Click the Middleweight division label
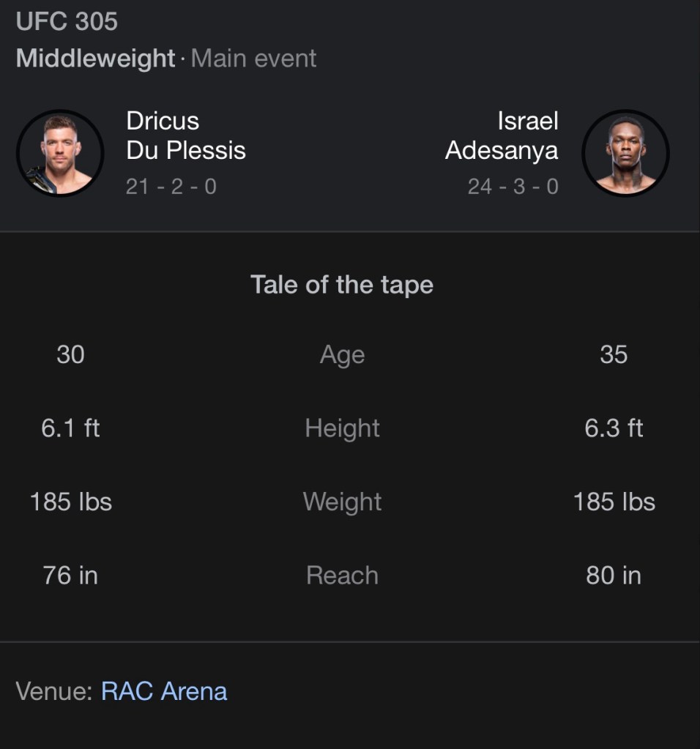This screenshot has height=749, width=700. [96, 59]
